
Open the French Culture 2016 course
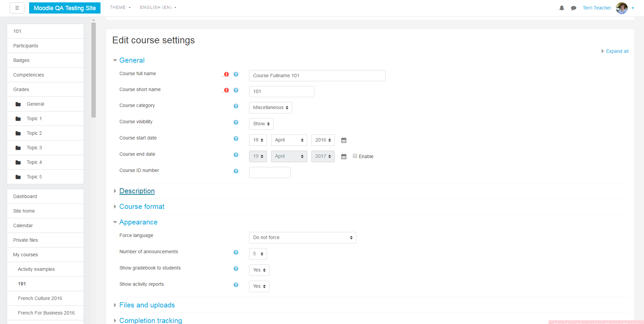pyautogui.click(x=45, y=298)
